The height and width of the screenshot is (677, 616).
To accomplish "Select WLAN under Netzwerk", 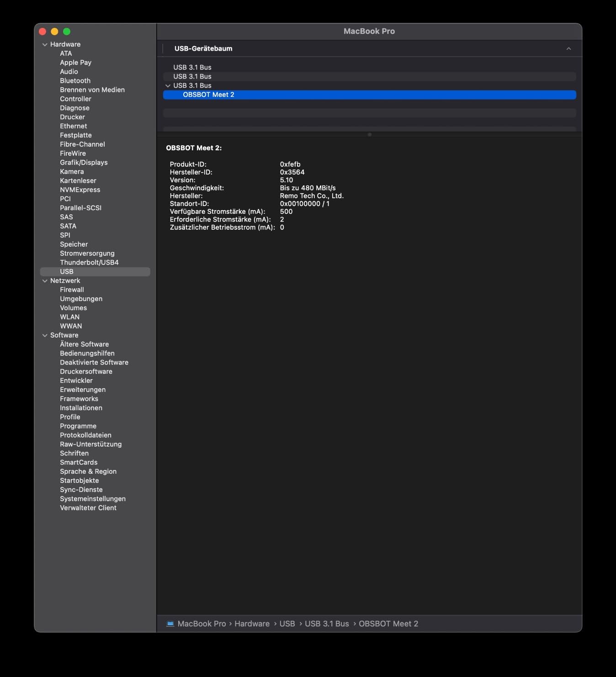I will [69, 317].
